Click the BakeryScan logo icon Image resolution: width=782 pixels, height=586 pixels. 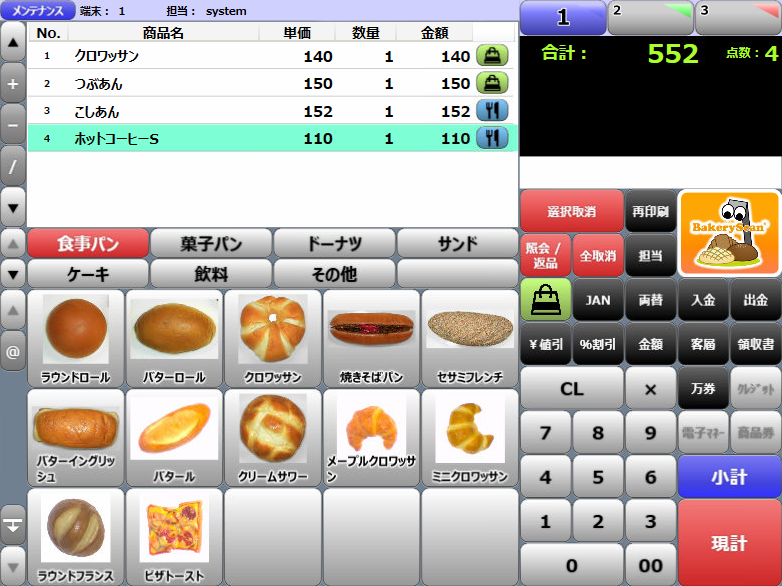pos(729,232)
